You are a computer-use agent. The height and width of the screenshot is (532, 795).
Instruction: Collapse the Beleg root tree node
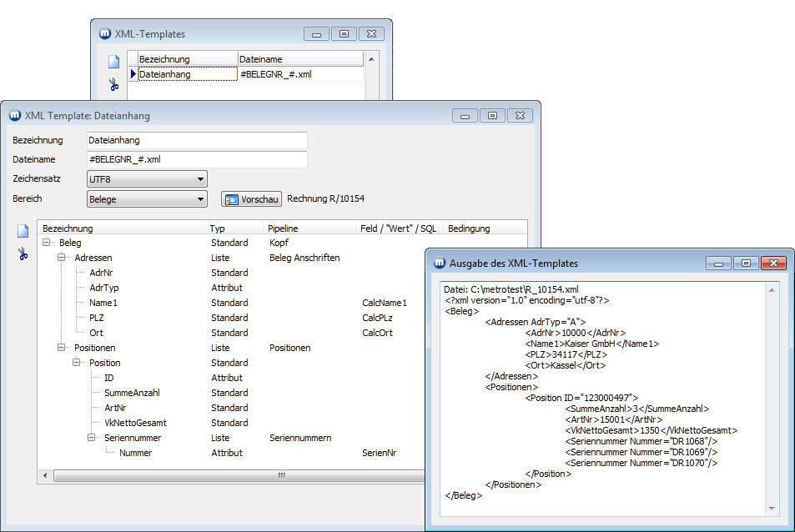point(47,243)
